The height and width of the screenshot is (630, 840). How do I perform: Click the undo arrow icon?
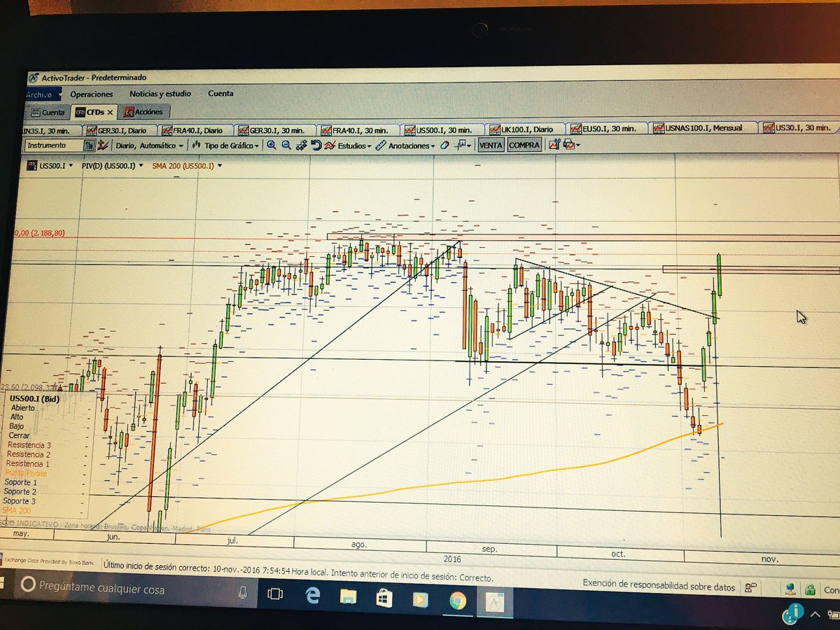pos(315,145)
